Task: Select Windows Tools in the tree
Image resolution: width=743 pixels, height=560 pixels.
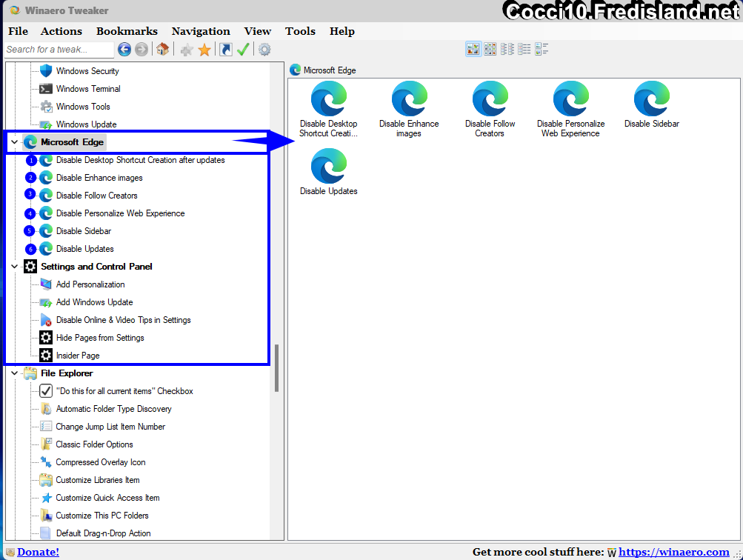Action: 83,107
